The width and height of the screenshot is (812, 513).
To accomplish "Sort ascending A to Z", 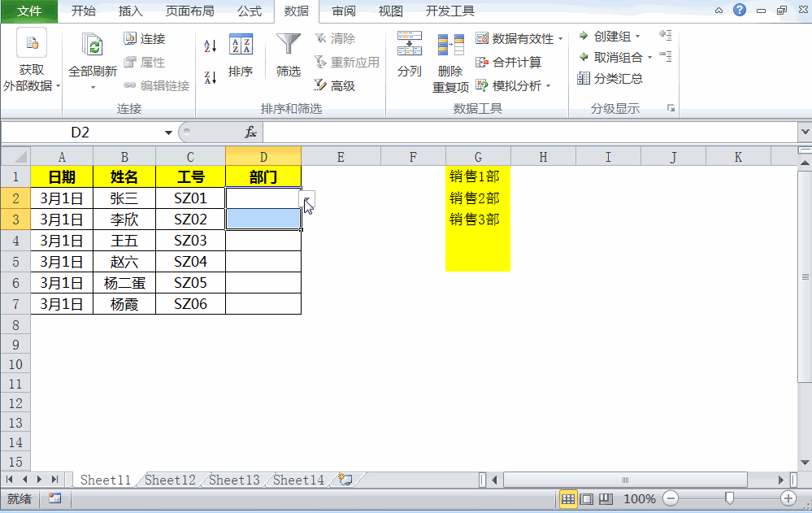I will (x=211, y=46).
